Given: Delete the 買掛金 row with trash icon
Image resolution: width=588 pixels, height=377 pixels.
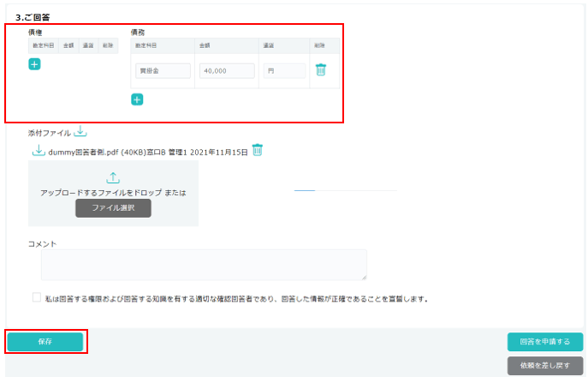Looking at the screenshot, I should pos(320,70).
